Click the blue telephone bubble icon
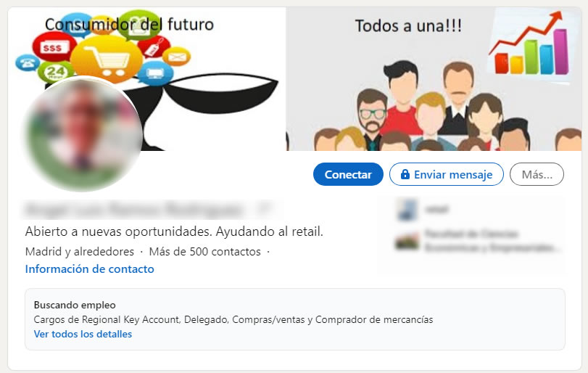588x373 pixels. tap(27, 62)
